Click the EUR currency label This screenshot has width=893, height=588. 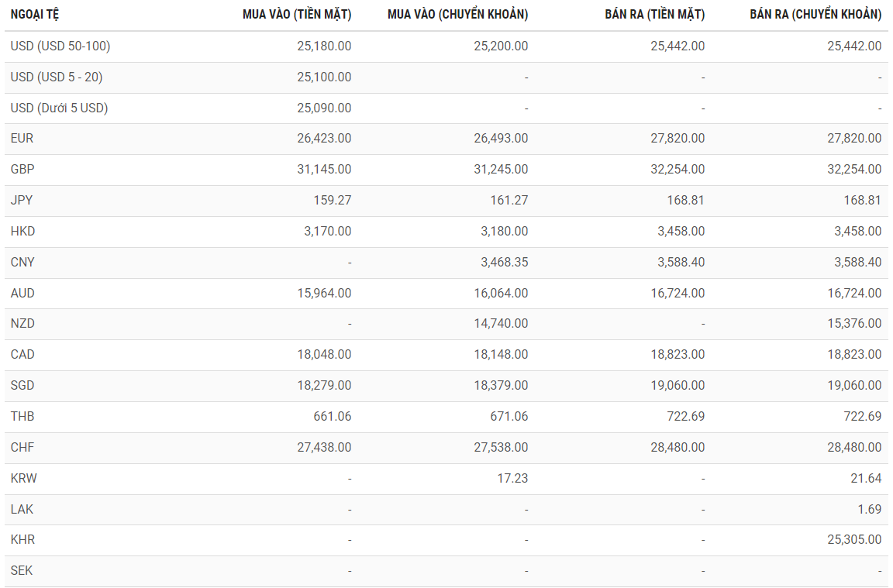[x=22, y=139]
